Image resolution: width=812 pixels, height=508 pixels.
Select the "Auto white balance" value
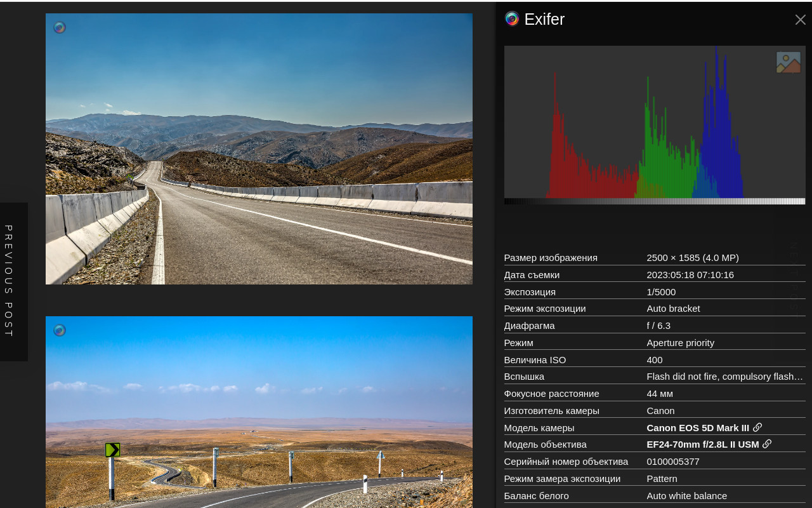point(686,496)
